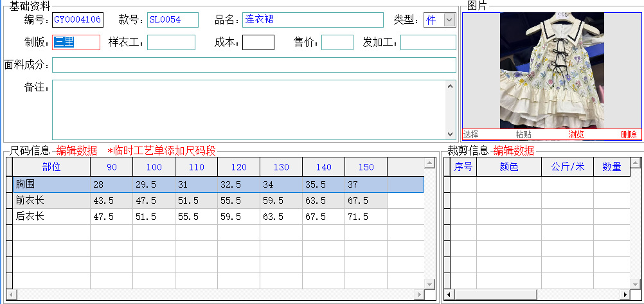The width and height of the screenshot is (644, 304).
Task: Select the 后衣长 row label
Action: pos(51,217)
